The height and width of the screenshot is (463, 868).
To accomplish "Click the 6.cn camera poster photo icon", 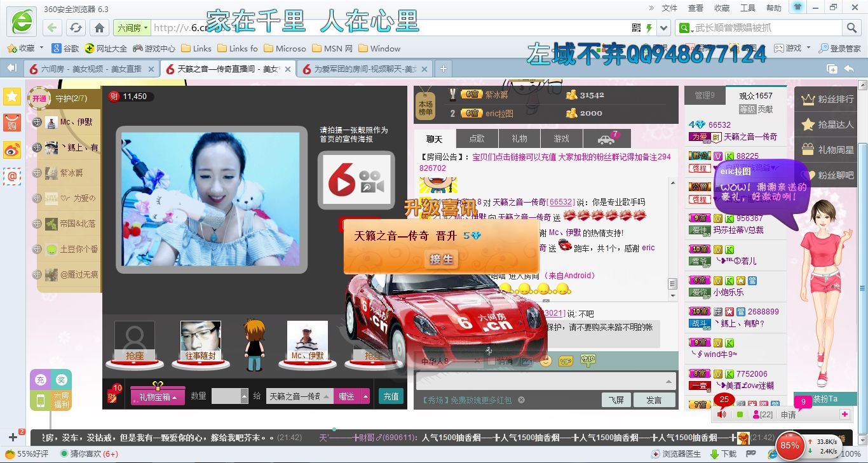I will [x=356, y=181].
